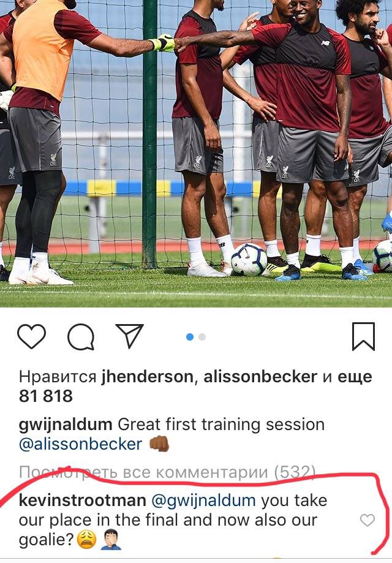Save the post with the bookmark icon

[x=363, y=336]
